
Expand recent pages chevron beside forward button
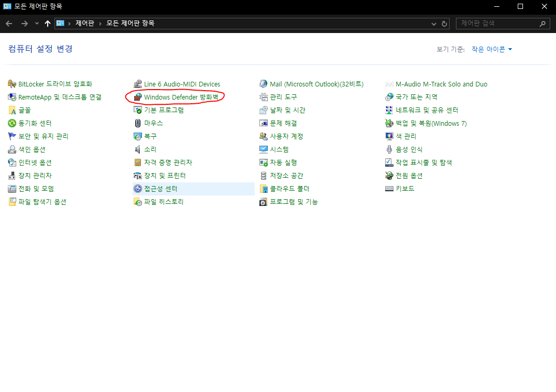click(x=36, y=23)
